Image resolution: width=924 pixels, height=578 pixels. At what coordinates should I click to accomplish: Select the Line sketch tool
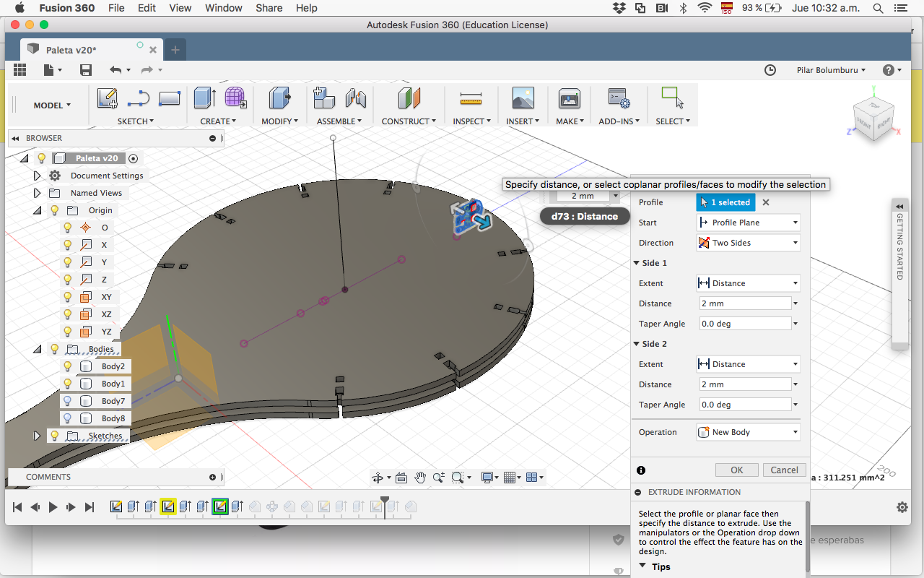point(139,98)
